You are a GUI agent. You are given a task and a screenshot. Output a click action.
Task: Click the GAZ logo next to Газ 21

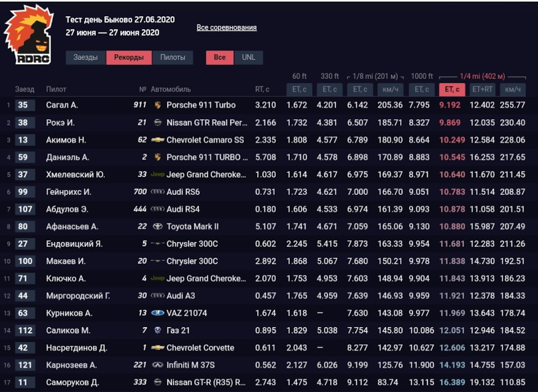[157, 330]
